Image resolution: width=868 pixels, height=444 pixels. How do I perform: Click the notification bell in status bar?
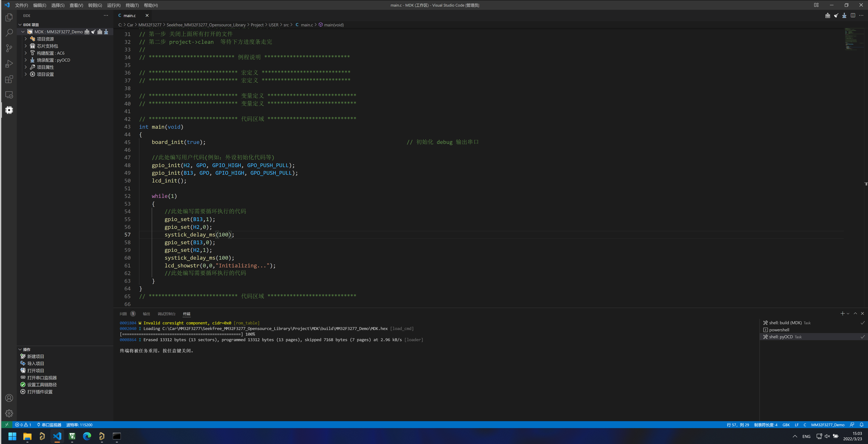861,425
